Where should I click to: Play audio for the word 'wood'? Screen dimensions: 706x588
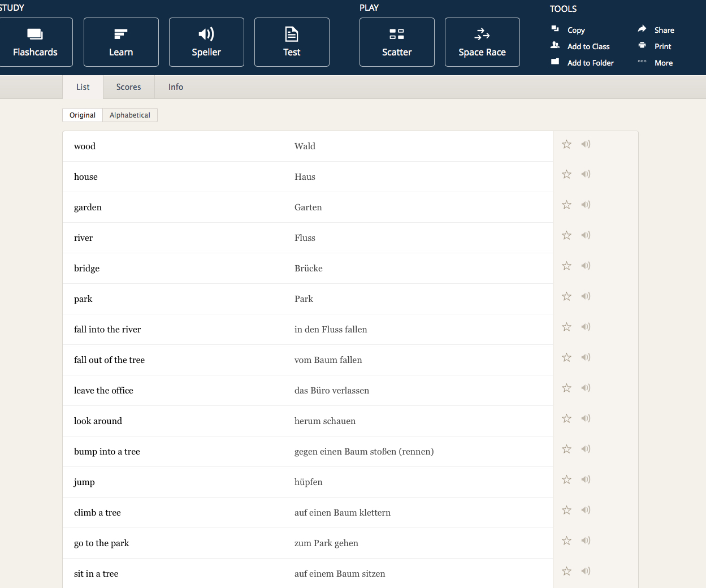tap(586, 144)
